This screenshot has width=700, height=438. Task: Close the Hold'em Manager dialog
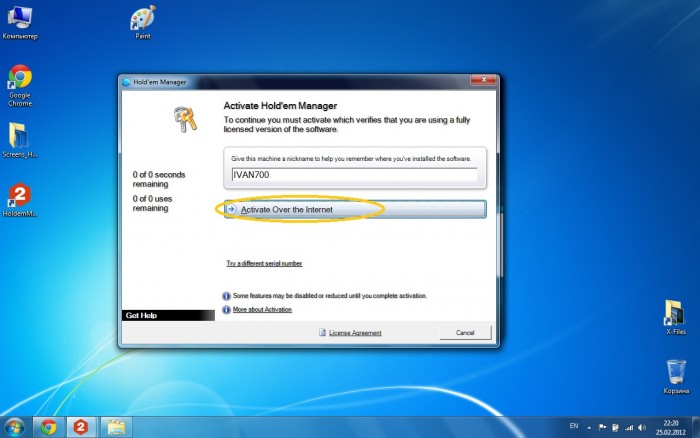click(483, 80)
